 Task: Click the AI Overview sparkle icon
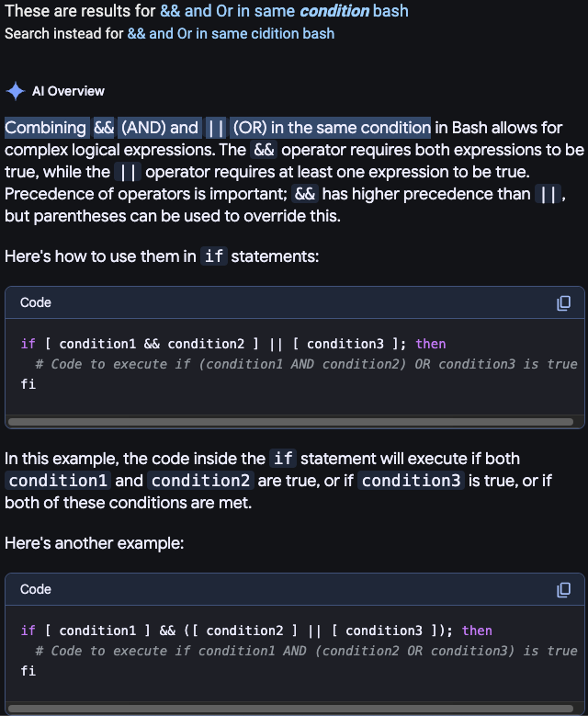16,91
